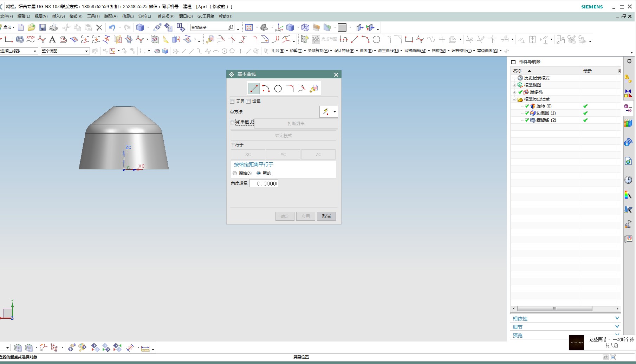Open the 分析(L) menu
Screen dimensions: 636x364
[144, 16]
